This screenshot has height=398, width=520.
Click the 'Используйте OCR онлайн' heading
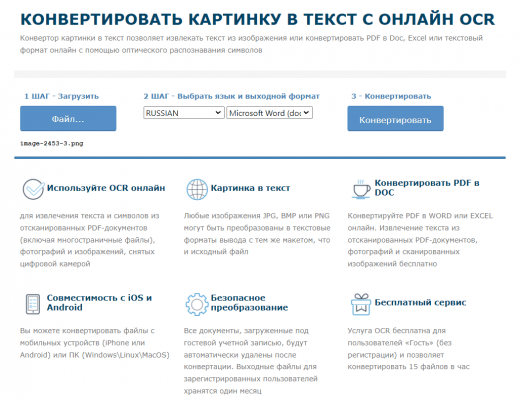(106, 188)
